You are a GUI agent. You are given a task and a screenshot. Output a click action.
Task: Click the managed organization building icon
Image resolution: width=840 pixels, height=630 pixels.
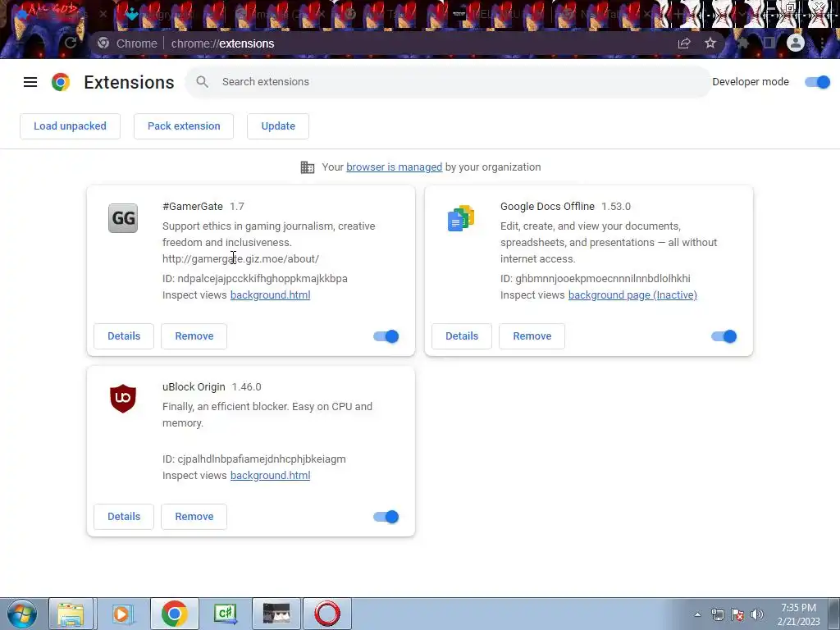pyautogui.click(x=308, y=167)
